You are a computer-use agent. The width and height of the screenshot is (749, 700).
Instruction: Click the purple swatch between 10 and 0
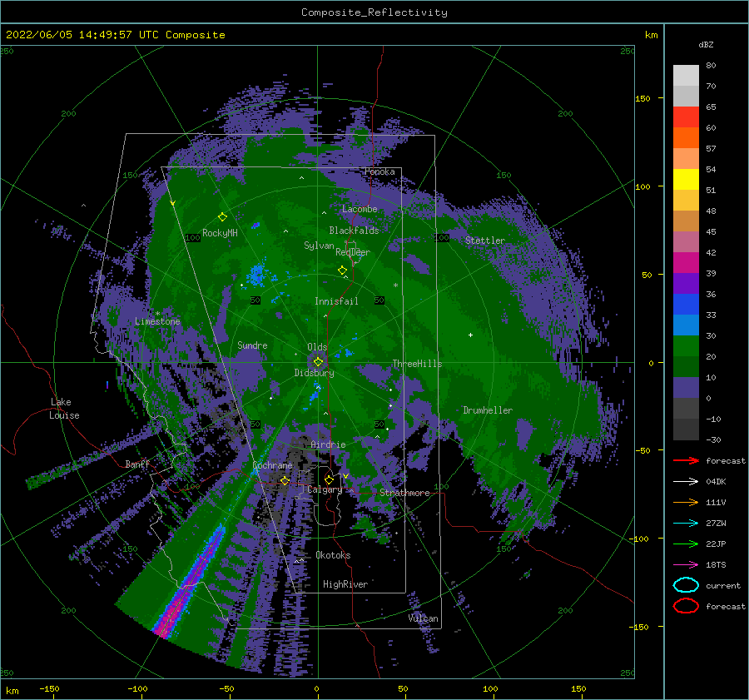(686, 388)
